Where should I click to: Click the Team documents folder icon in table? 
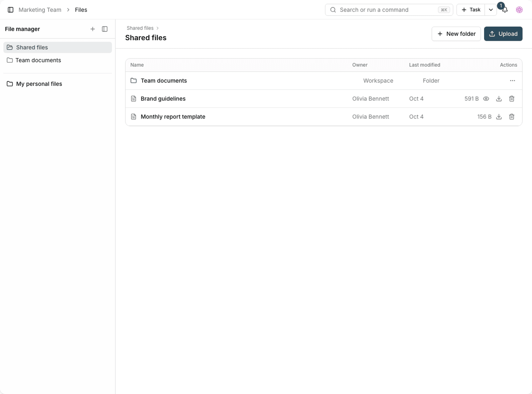click(134, 81)
